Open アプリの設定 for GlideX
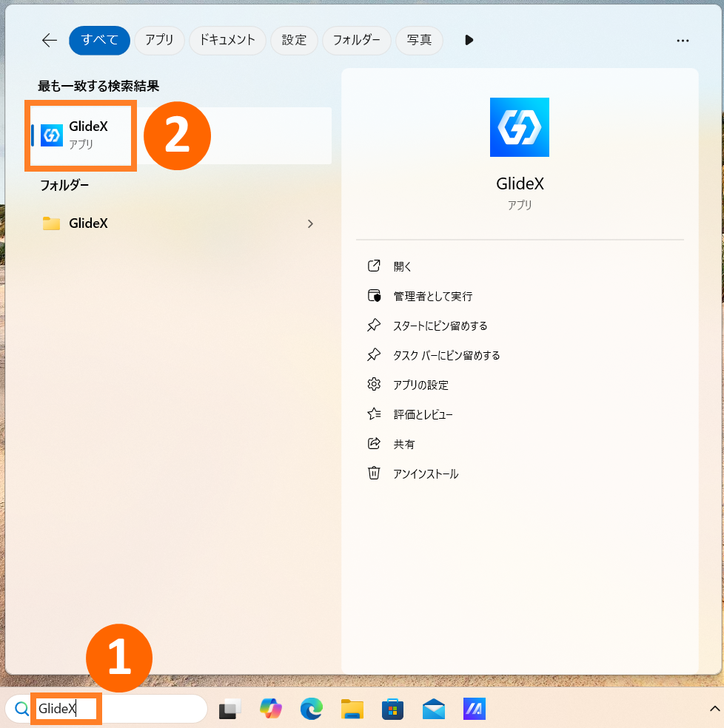 pos(420,385)
